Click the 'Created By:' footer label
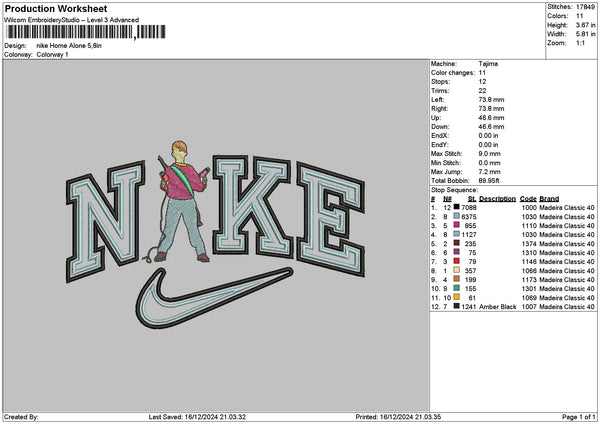The height and width of the screenshot is (424, 600). [21, 417]
